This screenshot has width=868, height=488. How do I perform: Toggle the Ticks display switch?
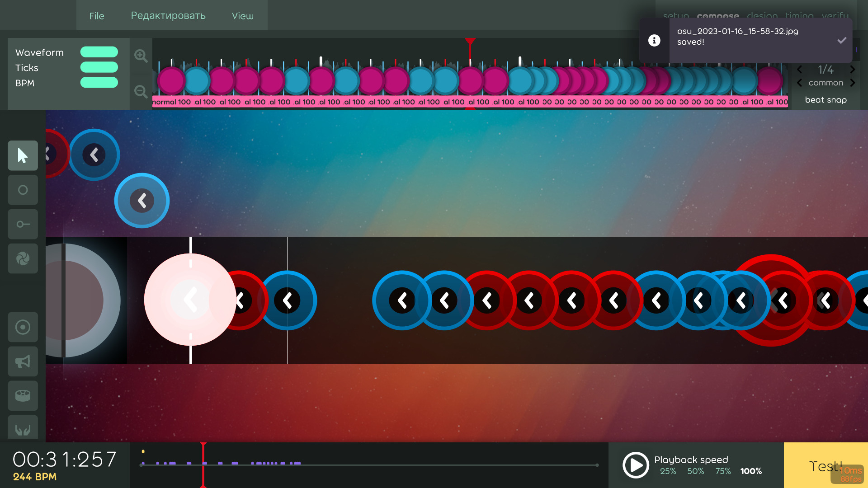point(99,67)
